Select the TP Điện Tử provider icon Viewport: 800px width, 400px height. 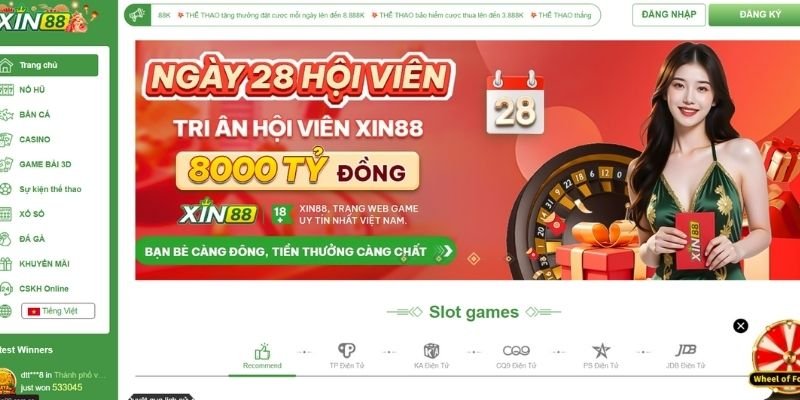pyautogui.click(x=346, y=350)
